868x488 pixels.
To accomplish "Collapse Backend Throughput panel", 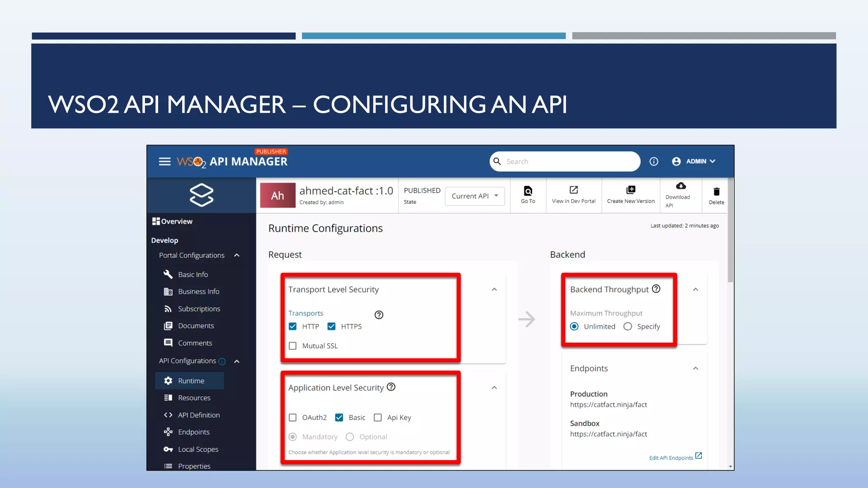I will [696, 289].
